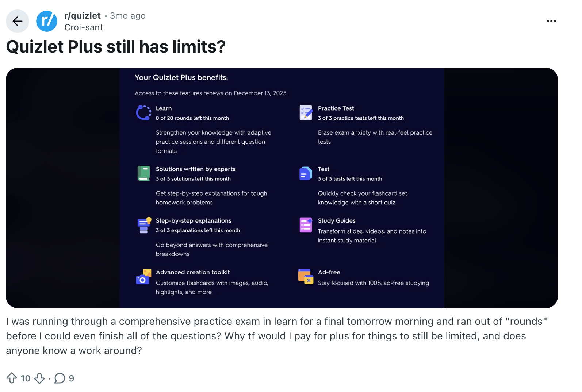582x392 pixels.
Task: Downvote the post with the down arrow
Action: point(39,378)
